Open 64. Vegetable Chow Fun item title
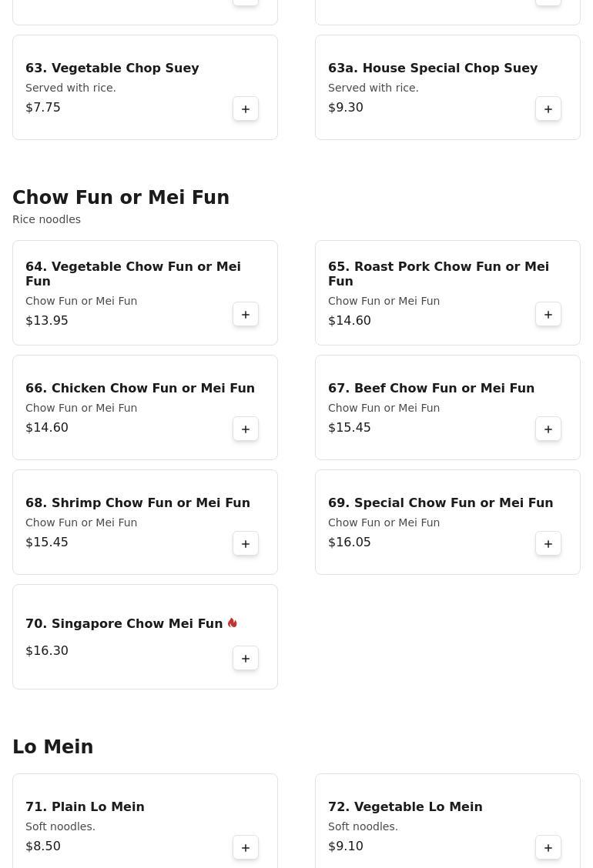This screenshot has width=593, height=868. click(x=133, y=274)
